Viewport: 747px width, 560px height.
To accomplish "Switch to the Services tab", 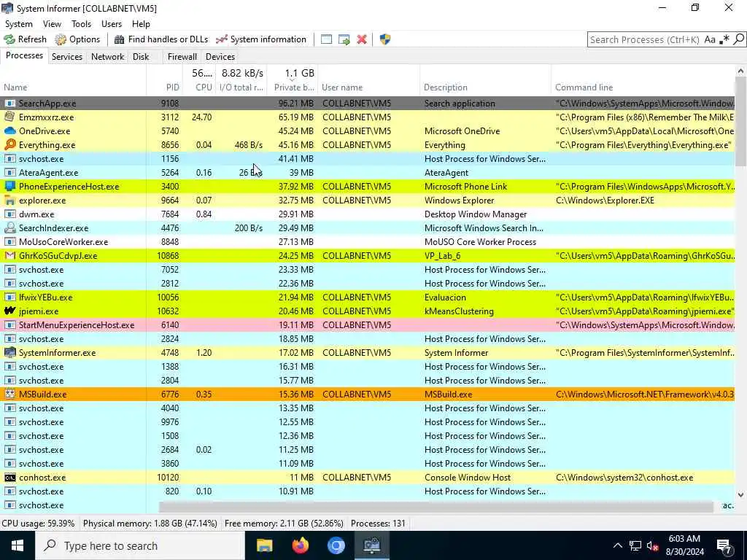I will (x=66, y=57).
